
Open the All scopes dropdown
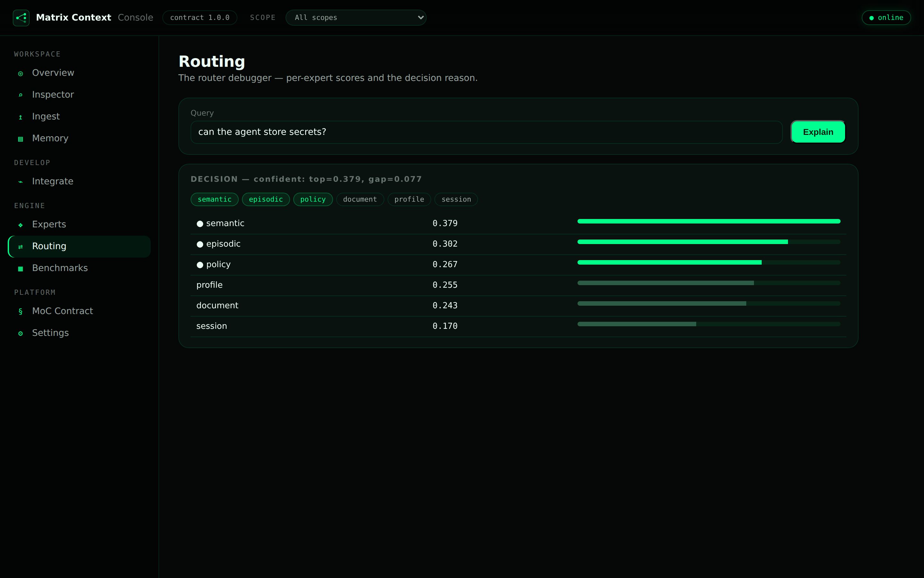pos(356,18)
